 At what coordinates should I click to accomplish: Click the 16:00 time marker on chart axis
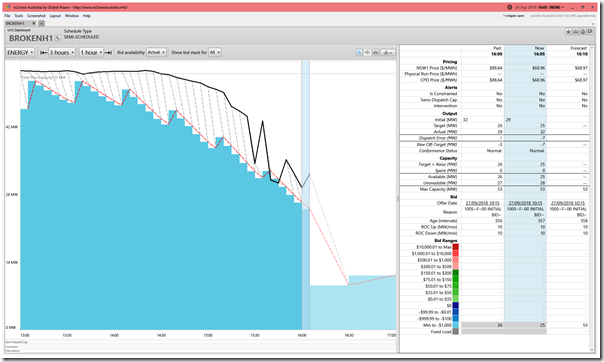point(302,335)
